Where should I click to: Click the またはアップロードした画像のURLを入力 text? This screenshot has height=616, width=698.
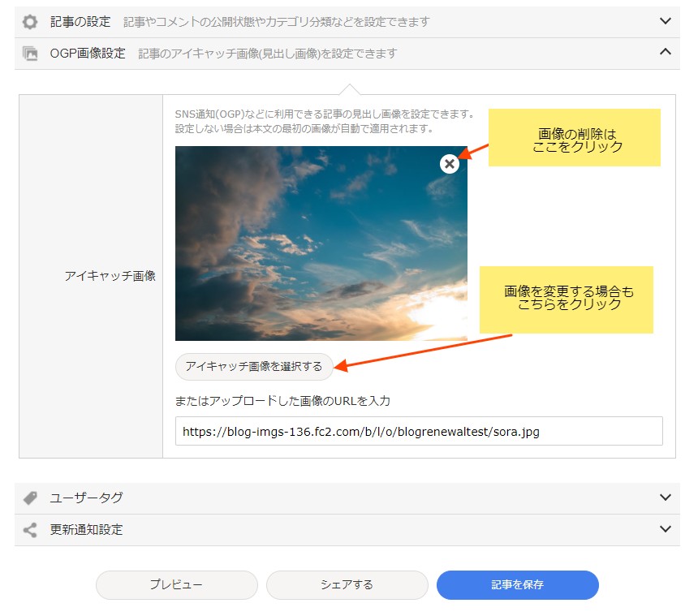[x=282, y=401]
